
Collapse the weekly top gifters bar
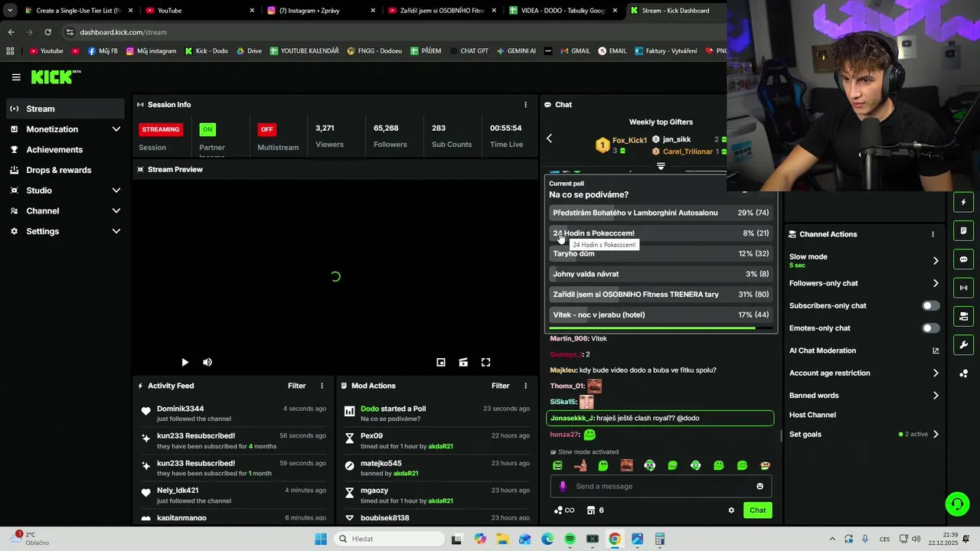pos(661,166)
